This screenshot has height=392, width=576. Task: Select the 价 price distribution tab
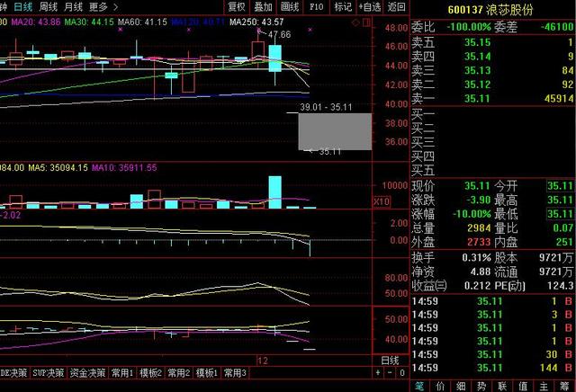coord(440,386)
